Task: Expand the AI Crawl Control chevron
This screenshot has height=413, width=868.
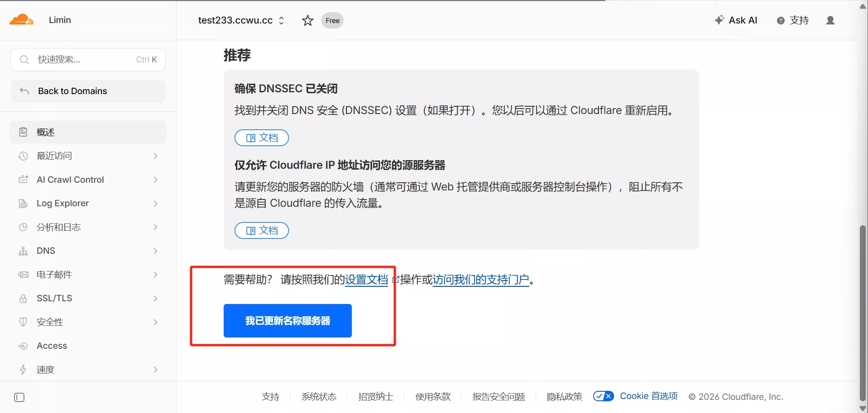Action: click(155, 180)
